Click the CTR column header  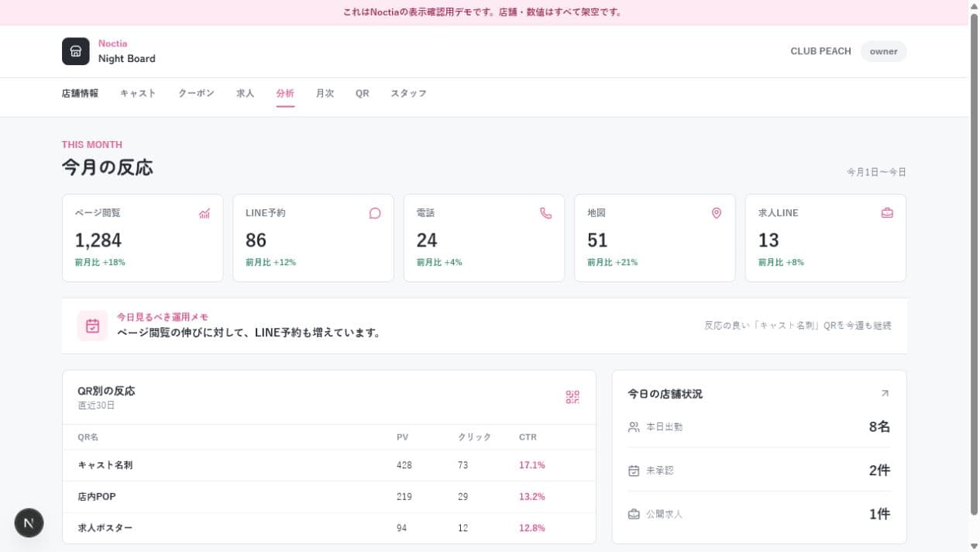coord(528,437)
